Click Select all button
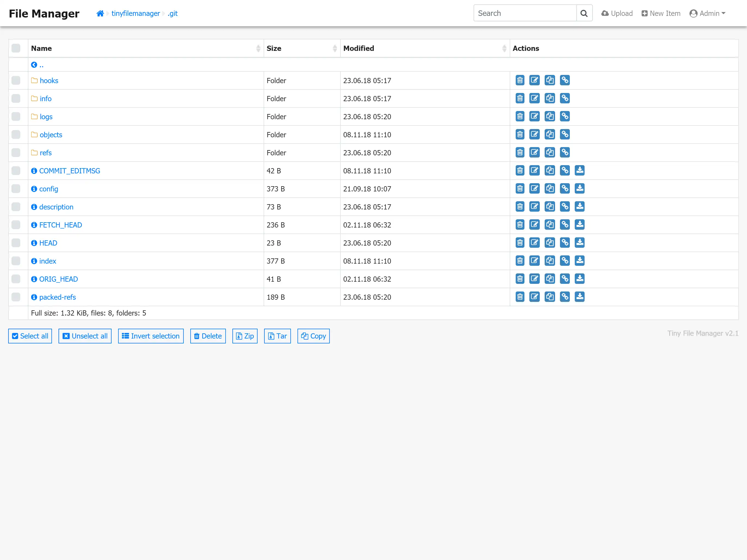 tap(30, 336)
